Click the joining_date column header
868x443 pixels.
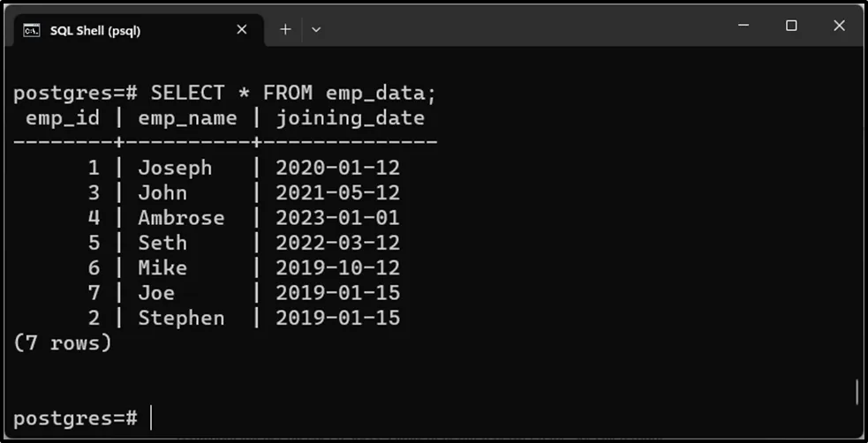point(350,117)
